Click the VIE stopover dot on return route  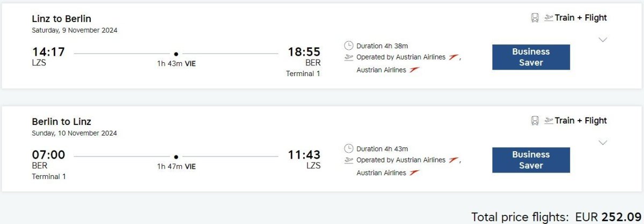coord(176,156)
